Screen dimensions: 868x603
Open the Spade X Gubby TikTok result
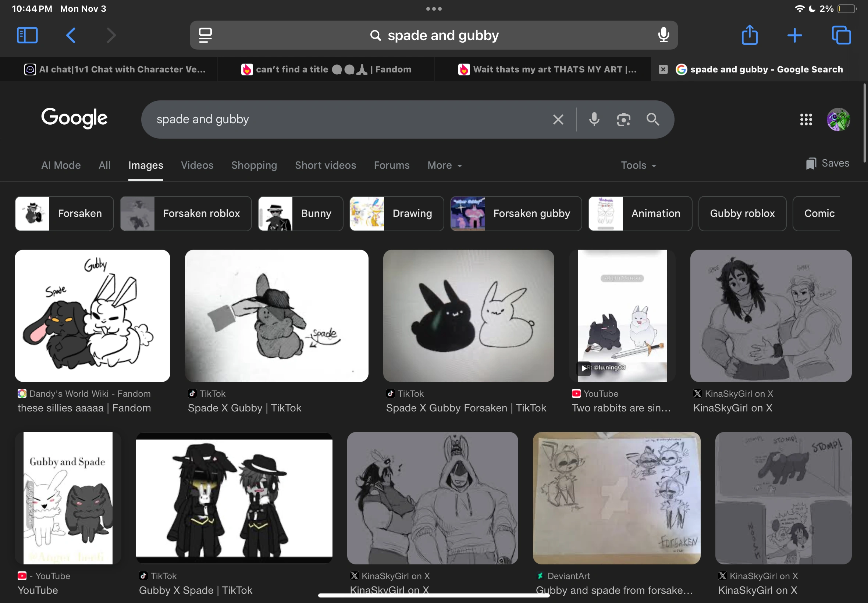[276, 315]
